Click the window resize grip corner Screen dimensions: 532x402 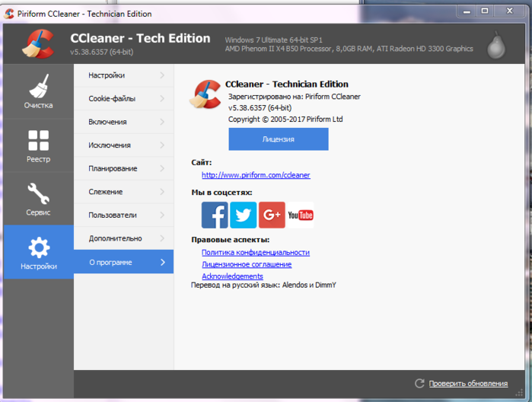tap(520, 393)
